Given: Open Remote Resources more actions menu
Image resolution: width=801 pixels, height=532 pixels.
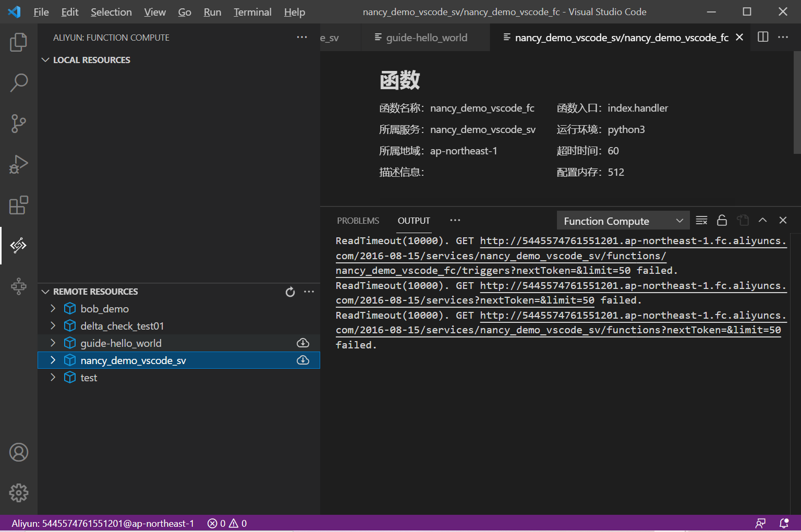Looking at the screenshot, I should click(309, 292).
